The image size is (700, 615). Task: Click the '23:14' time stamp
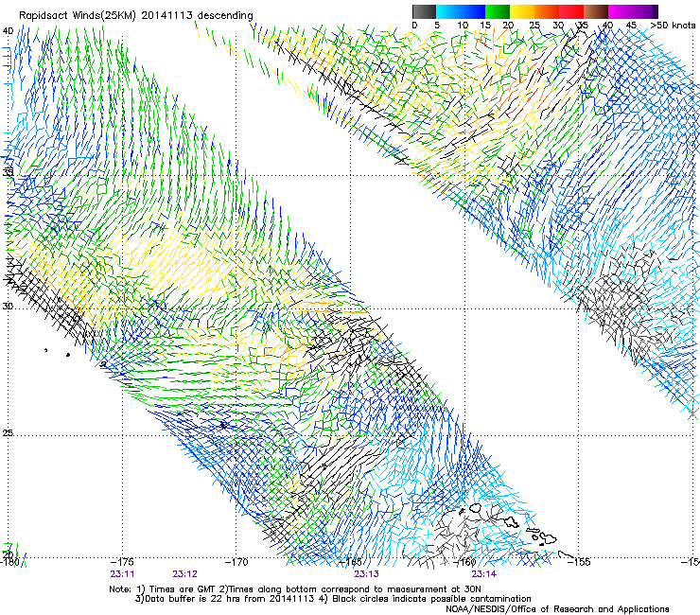484,574
